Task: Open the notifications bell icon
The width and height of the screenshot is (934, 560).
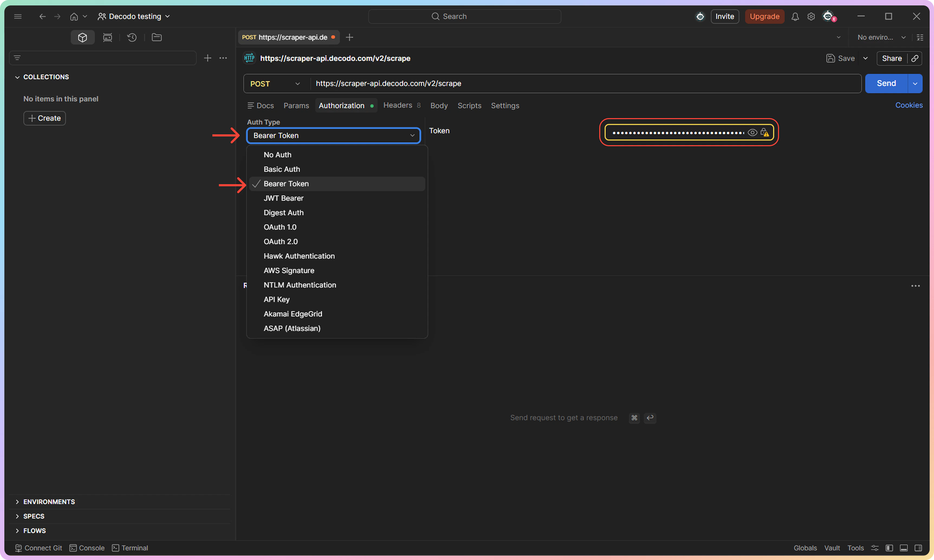Action: (795, 17)
